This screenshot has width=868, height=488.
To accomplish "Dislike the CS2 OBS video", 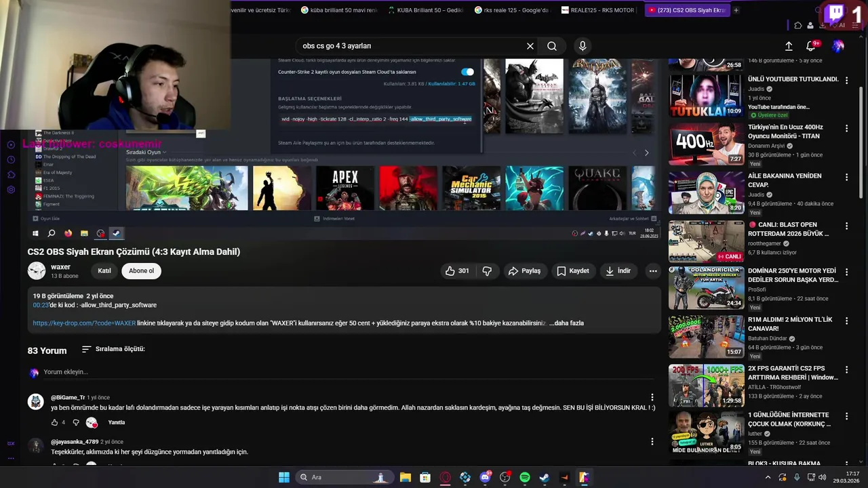I will point(487,270).
